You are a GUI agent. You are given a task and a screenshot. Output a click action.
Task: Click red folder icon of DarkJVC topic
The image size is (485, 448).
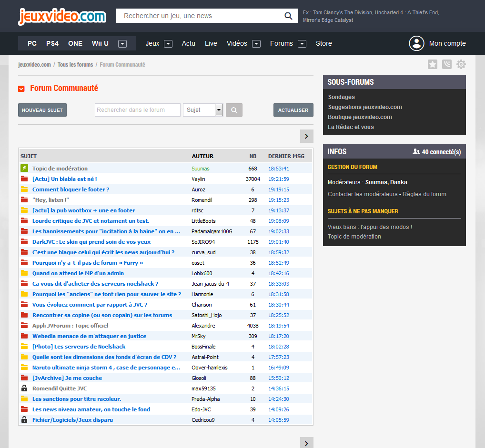[24, 241]
